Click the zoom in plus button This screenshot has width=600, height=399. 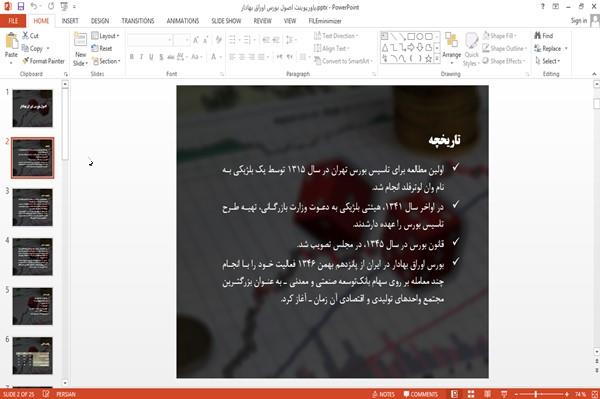pos(567,394)
